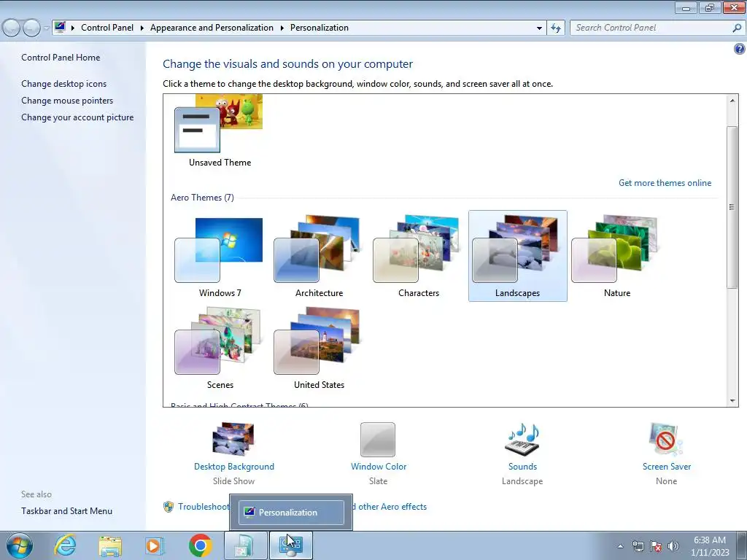747x560 pixels.
Task: Show hidden tray icons arrow
Action: pyautogui.click(x=620, y=546)
